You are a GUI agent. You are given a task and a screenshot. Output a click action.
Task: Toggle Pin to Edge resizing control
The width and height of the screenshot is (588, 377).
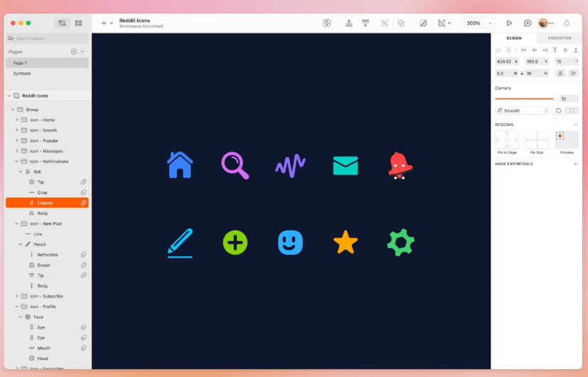pos(507,140)
